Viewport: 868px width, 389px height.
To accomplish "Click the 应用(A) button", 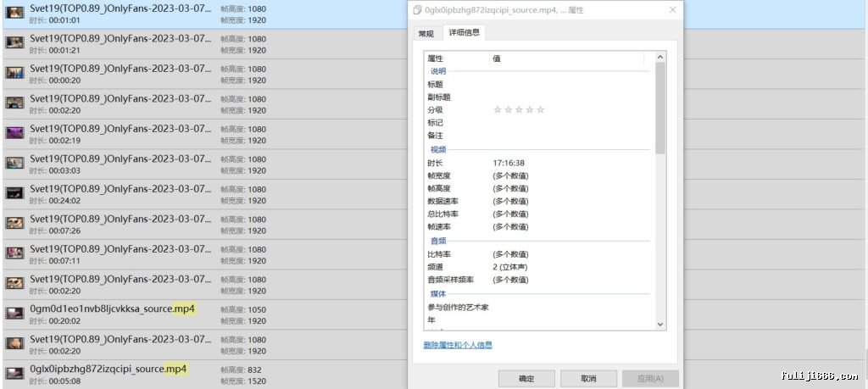I will (x=650, y=379).
